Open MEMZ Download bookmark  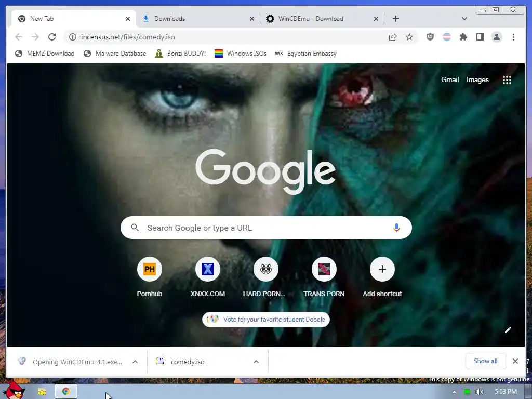[x=45, y=54]
